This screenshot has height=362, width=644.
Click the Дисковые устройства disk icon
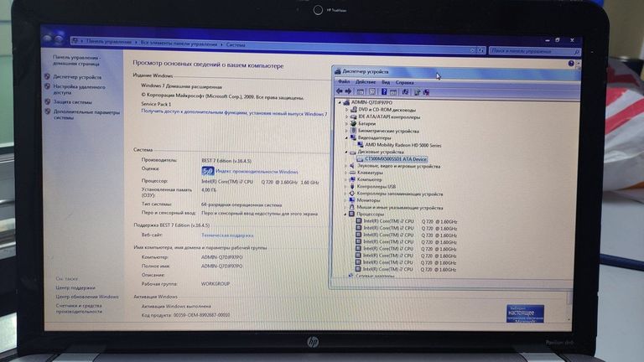352,152
